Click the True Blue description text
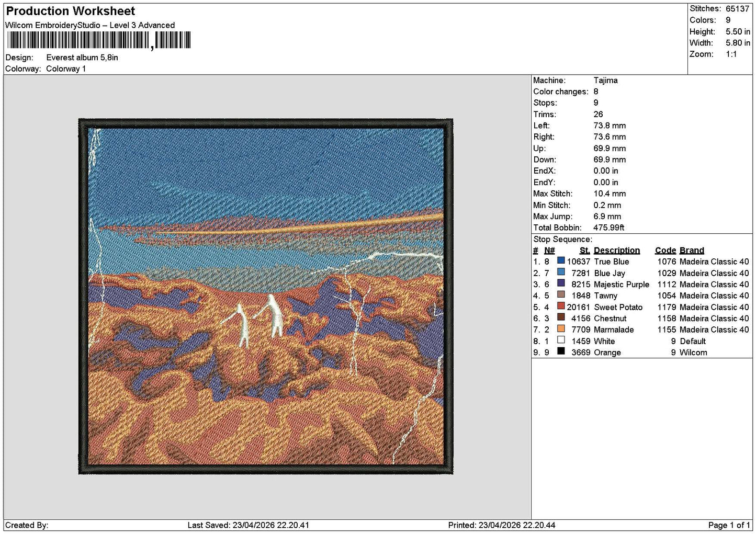The image size is (756, 534). (612, 262)
